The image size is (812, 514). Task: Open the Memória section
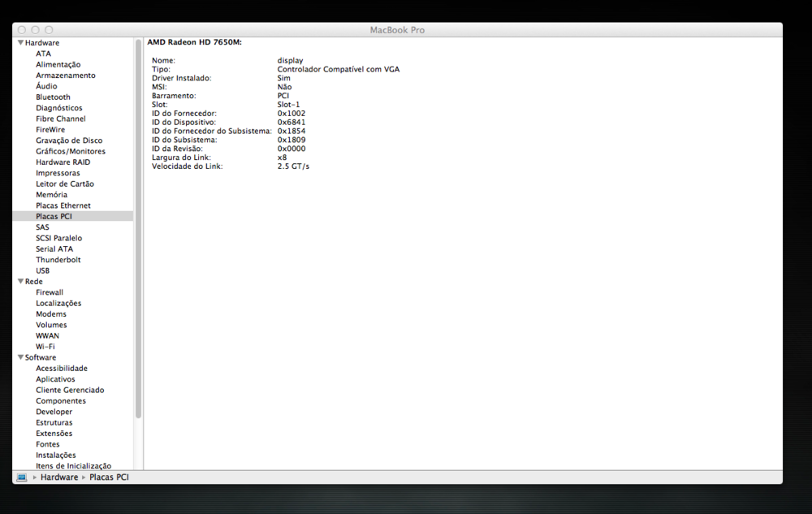point(51,194)
